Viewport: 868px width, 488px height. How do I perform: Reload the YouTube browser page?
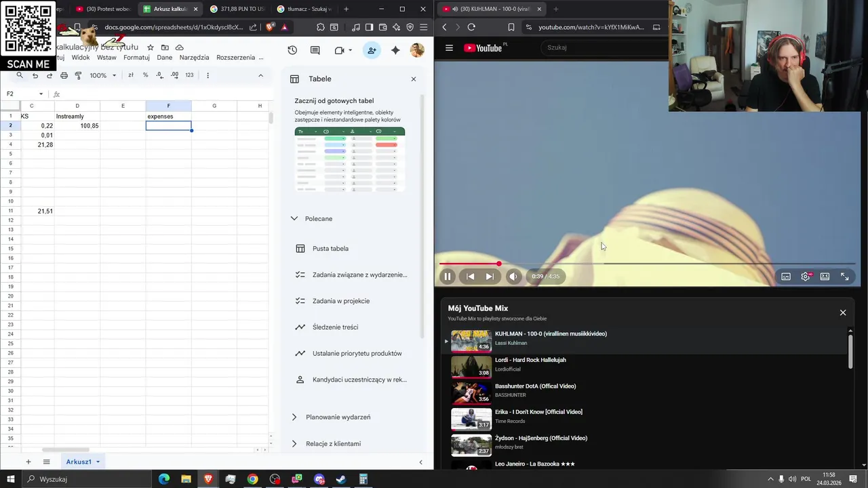[x=471, y=27]
